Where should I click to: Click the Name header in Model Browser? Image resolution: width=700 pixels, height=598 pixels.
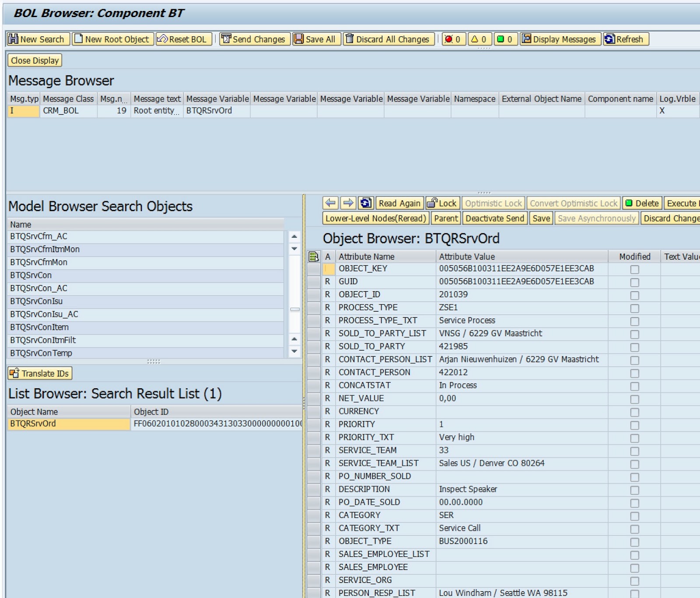point(146,225)
